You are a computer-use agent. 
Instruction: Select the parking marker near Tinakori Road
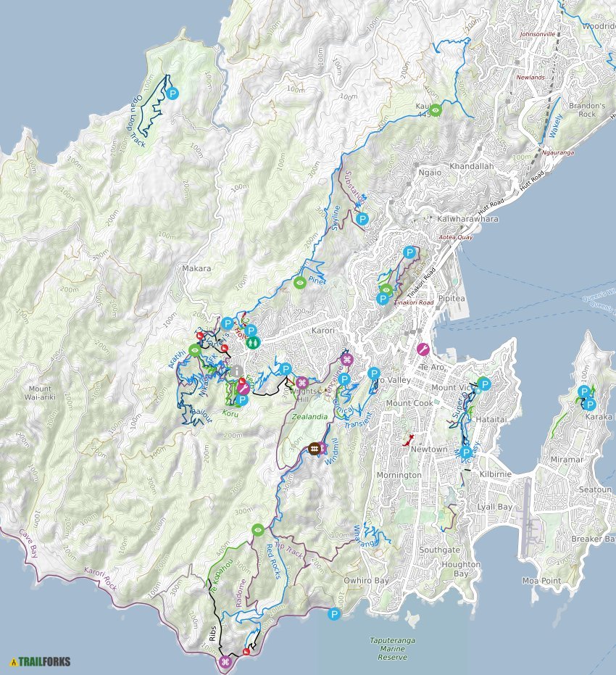pyautogui.click(x=382, y=297)
